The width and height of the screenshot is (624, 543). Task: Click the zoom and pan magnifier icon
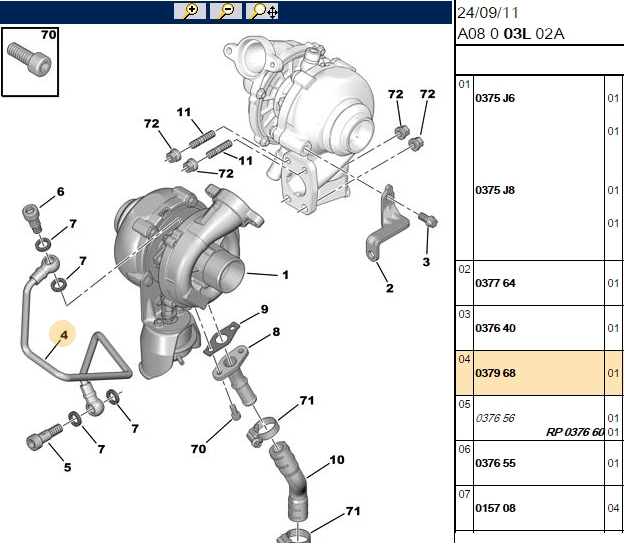262,11
